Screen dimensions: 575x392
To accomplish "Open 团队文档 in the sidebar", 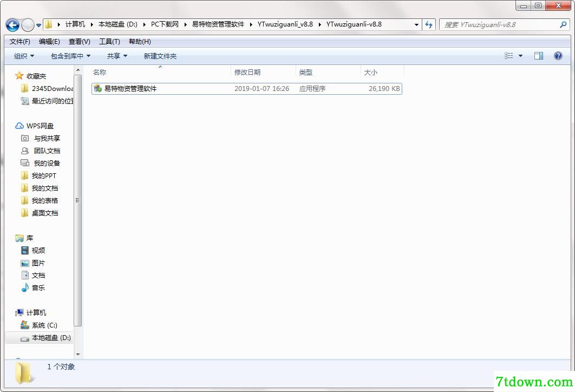I will coord(47,151).
